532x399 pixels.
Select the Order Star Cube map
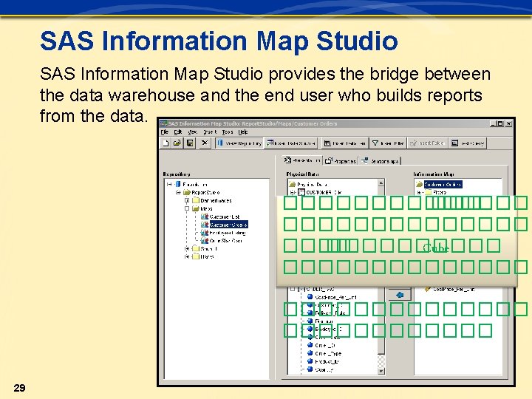pos(225,241)
